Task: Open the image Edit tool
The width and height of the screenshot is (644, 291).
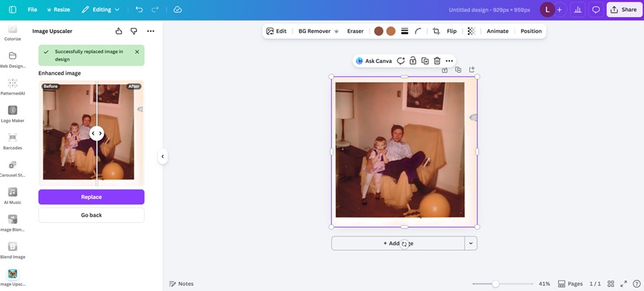Action: (276, 31)
